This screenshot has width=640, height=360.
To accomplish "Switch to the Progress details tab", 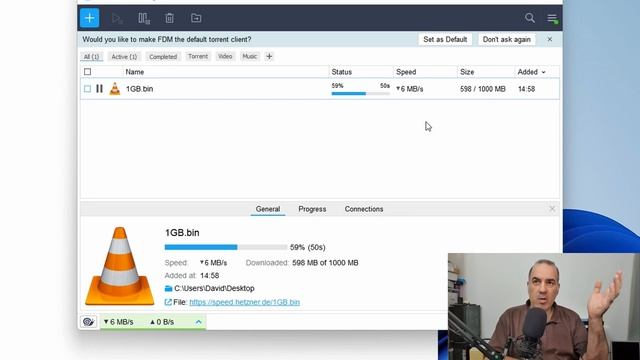I will (x=312, y=209).
